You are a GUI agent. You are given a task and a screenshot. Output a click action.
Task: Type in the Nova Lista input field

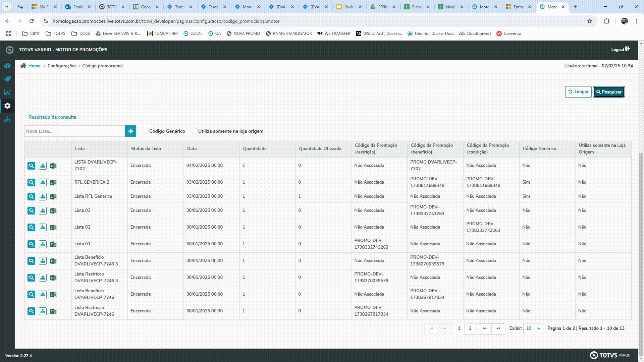[74, 131]
